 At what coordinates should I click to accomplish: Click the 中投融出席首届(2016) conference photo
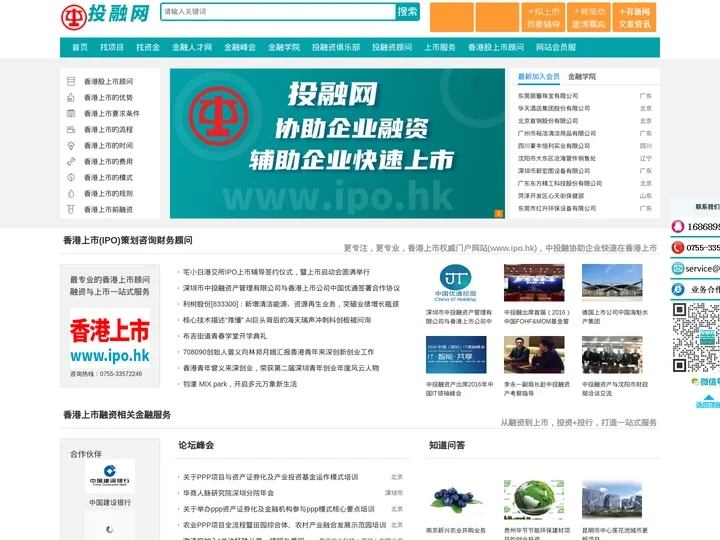click(x=534, y=283)
